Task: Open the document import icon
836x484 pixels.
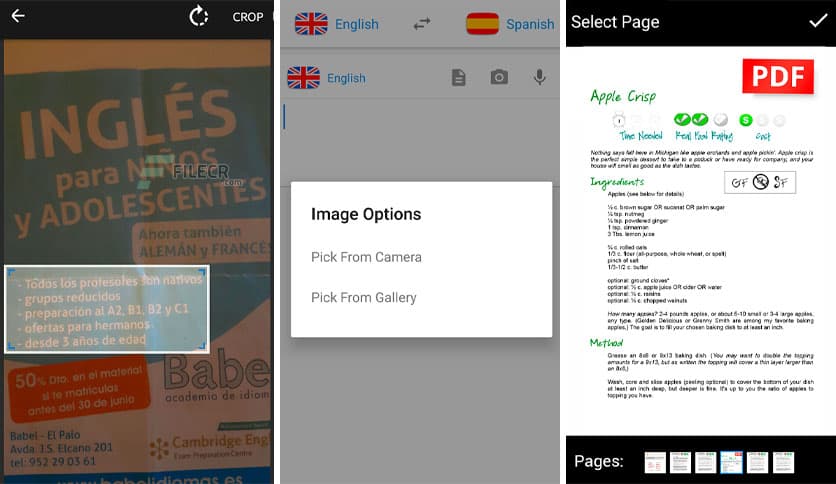Action: coord(459,78)
